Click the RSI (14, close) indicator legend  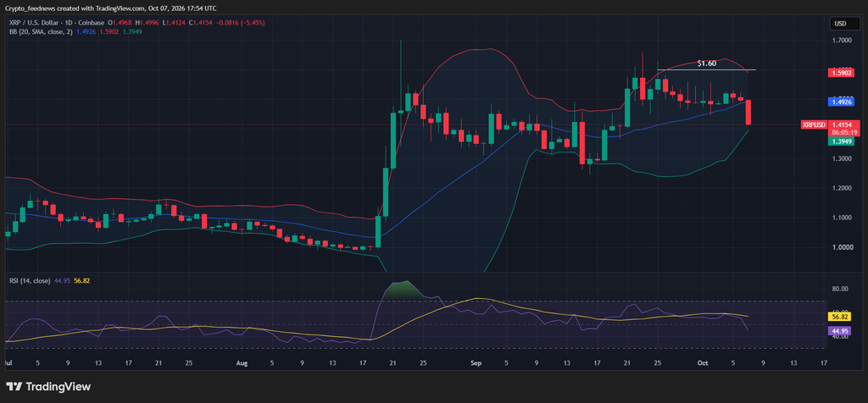point(30,281)
